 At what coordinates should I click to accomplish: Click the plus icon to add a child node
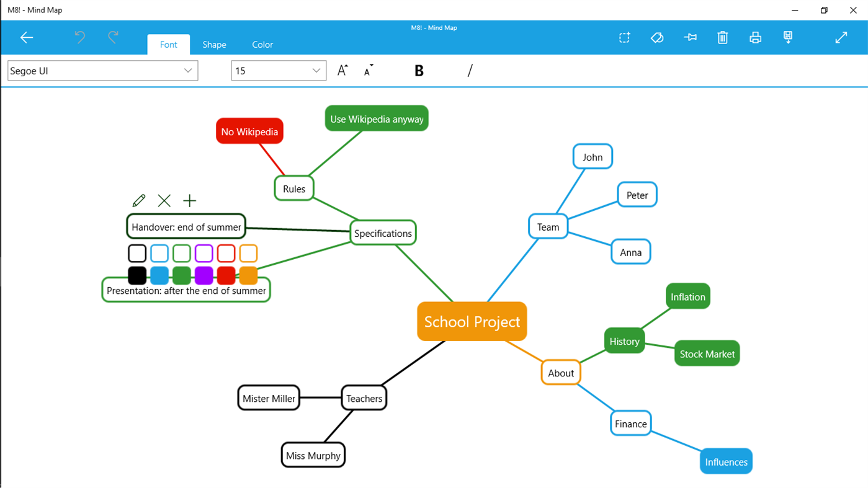tap(190, 200)
